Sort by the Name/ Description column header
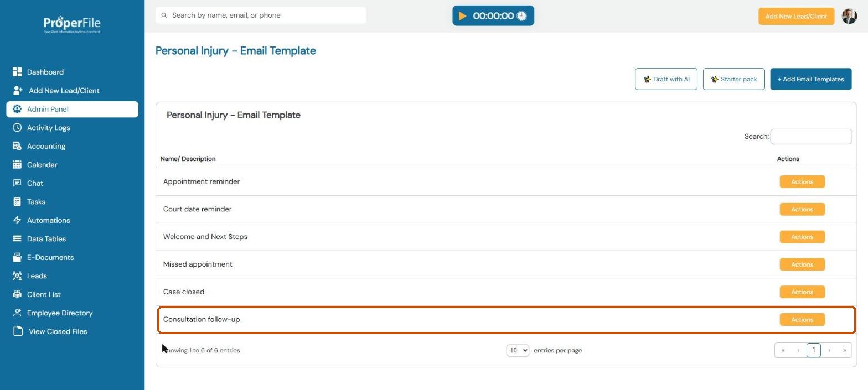The height and width of the screenshot is (390, 868). coord(188,159)
